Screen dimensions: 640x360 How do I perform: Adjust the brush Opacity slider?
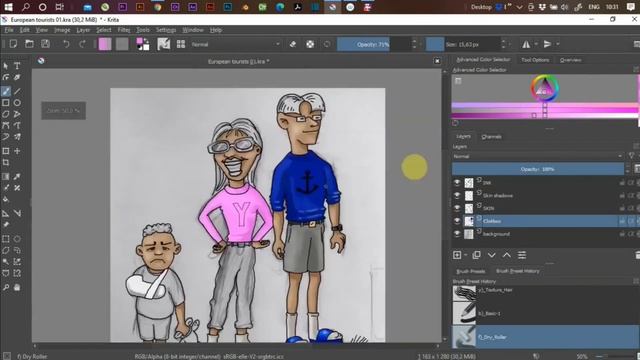pos(373,44)
